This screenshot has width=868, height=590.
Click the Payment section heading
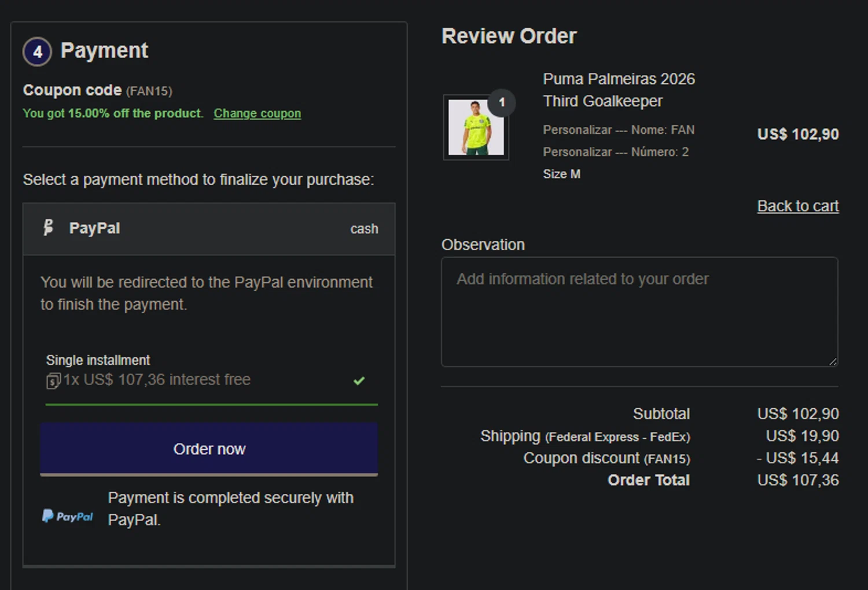point(104,50)
